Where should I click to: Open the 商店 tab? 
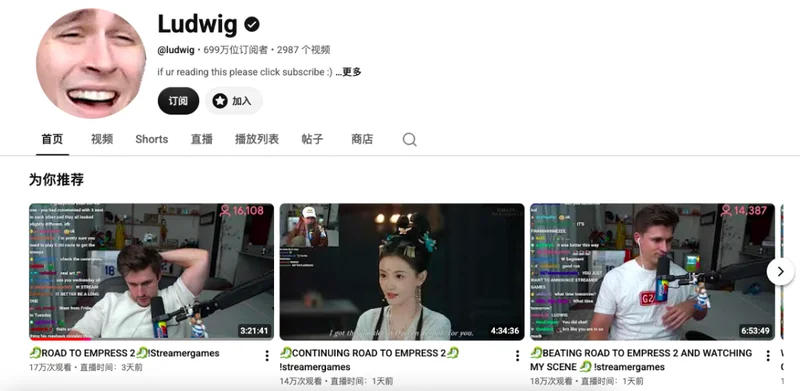(362, 139)
